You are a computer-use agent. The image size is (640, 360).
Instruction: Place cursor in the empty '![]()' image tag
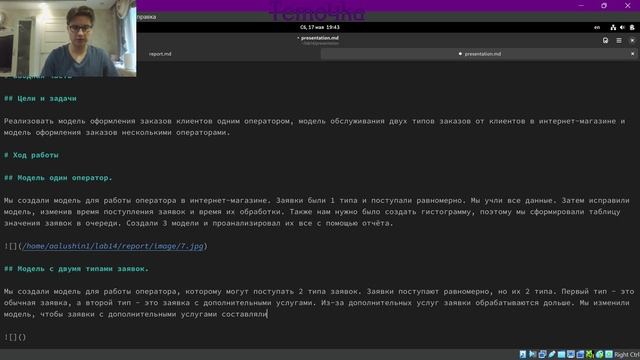click(x=15, y=337)
